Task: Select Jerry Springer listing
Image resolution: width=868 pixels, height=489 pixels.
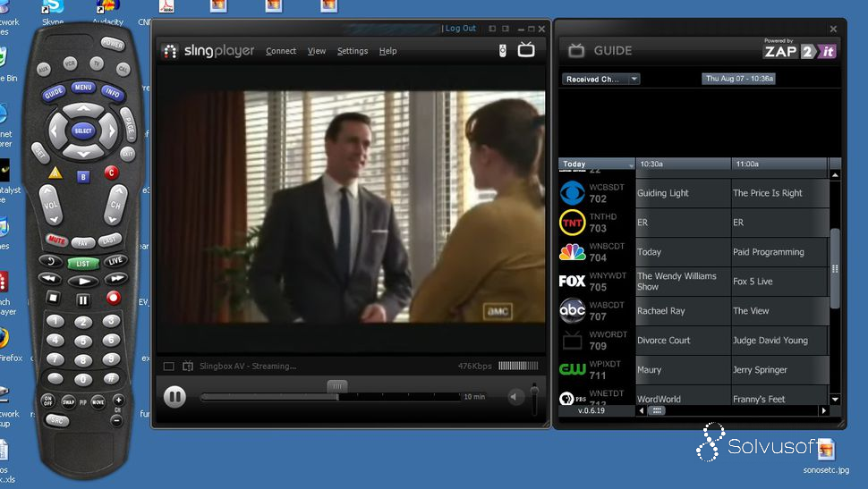Action: (x=779, y=369)
